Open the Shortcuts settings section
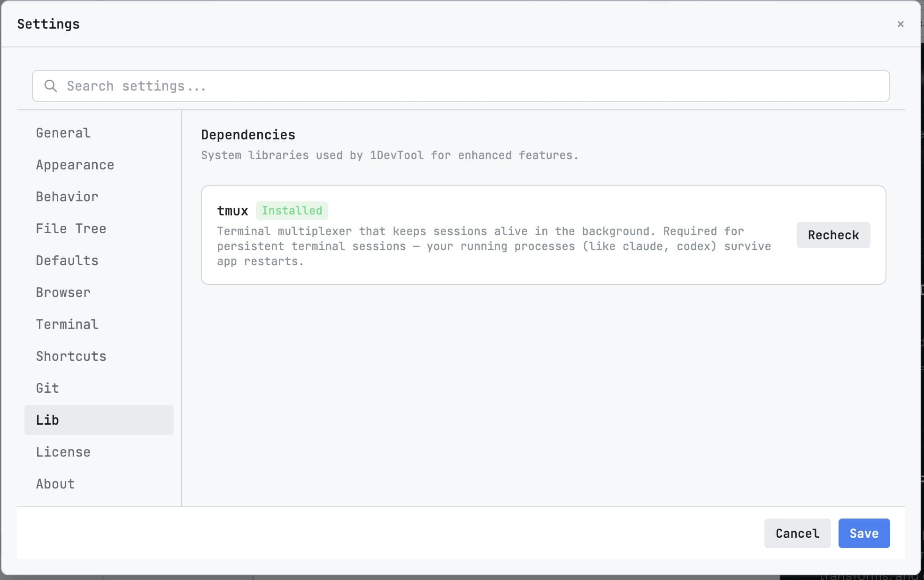 click(71, 356)
